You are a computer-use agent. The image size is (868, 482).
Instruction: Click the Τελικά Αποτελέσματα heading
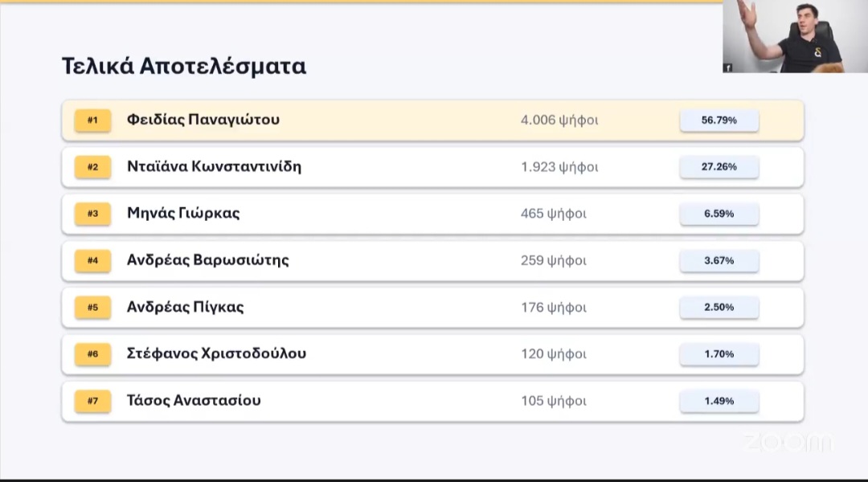pyautogui.click(x=184, y=66)
